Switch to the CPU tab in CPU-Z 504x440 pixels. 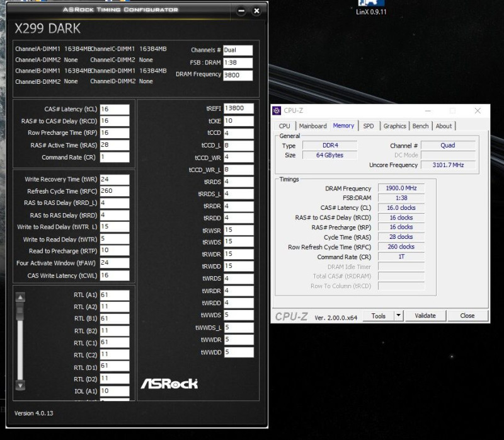pos(285,126)
